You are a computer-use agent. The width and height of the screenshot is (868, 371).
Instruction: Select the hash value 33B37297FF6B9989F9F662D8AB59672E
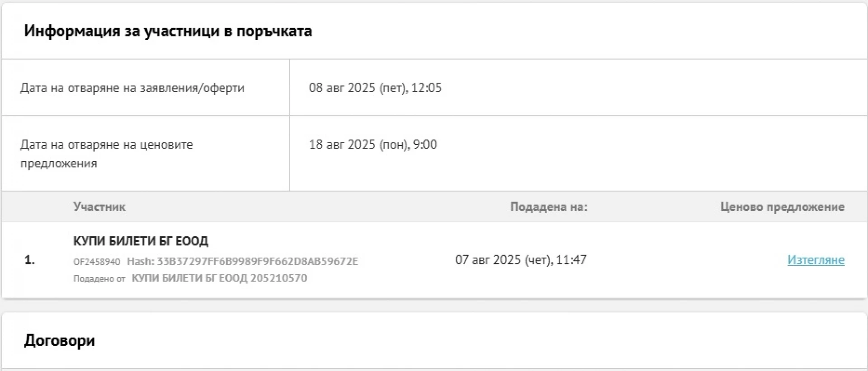(x=257, y=261)
